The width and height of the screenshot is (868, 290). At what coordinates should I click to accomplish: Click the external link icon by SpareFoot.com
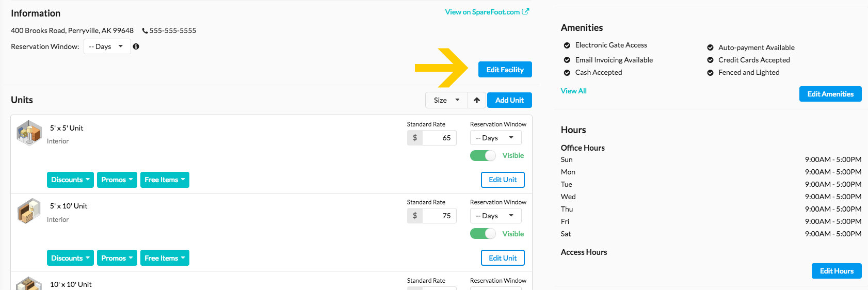pos(525,11)
